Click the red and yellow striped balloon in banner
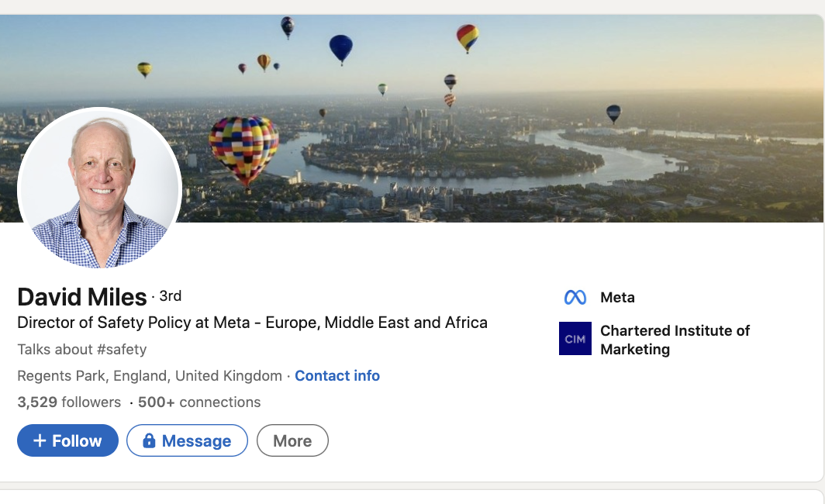The image size is (825, 504). 467,36
